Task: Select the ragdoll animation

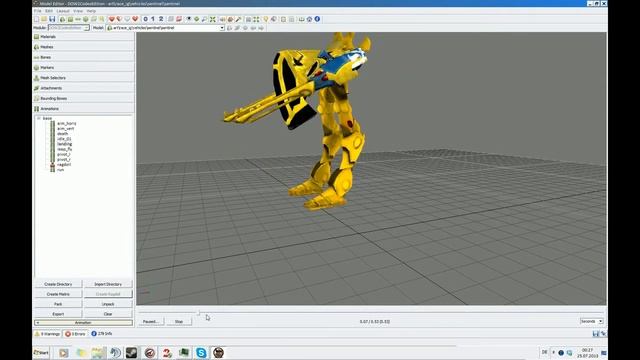Action: (64, 164)
